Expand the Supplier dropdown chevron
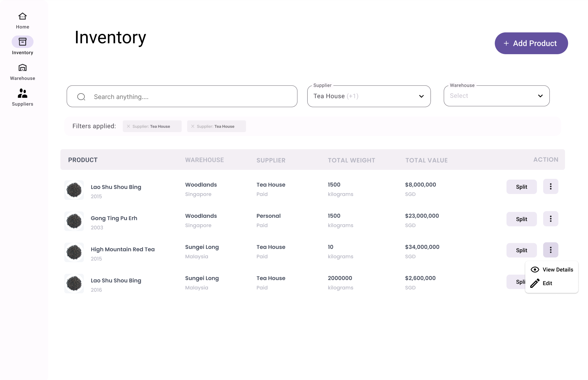 421,96
